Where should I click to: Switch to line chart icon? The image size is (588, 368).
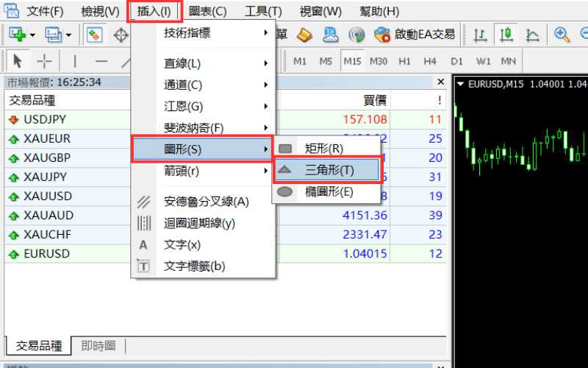click(532, 35)
